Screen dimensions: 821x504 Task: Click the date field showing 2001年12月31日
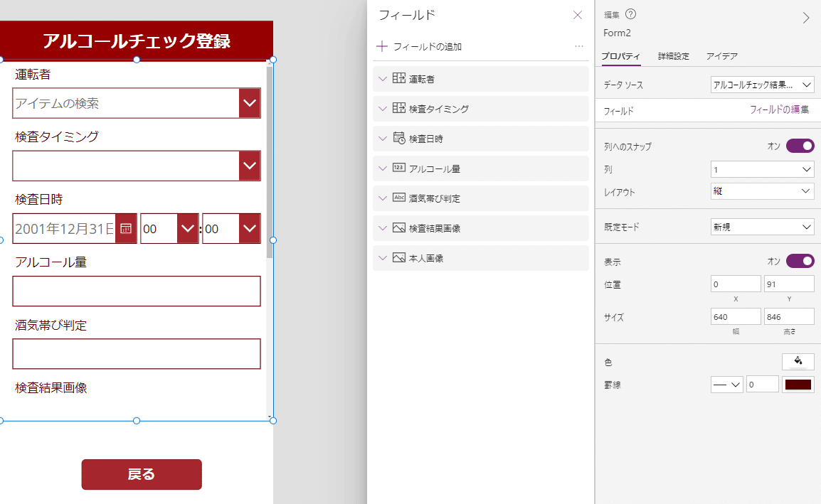(64, 229)
